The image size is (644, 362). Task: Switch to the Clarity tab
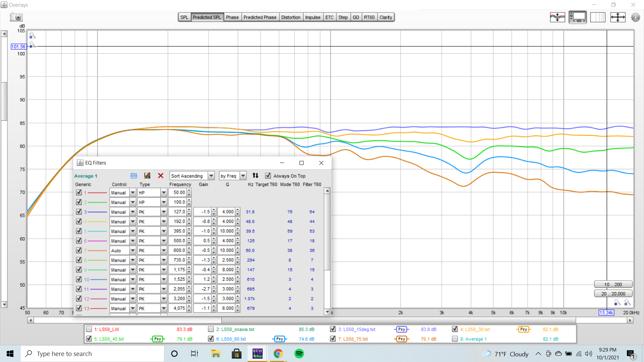[386, 17]
